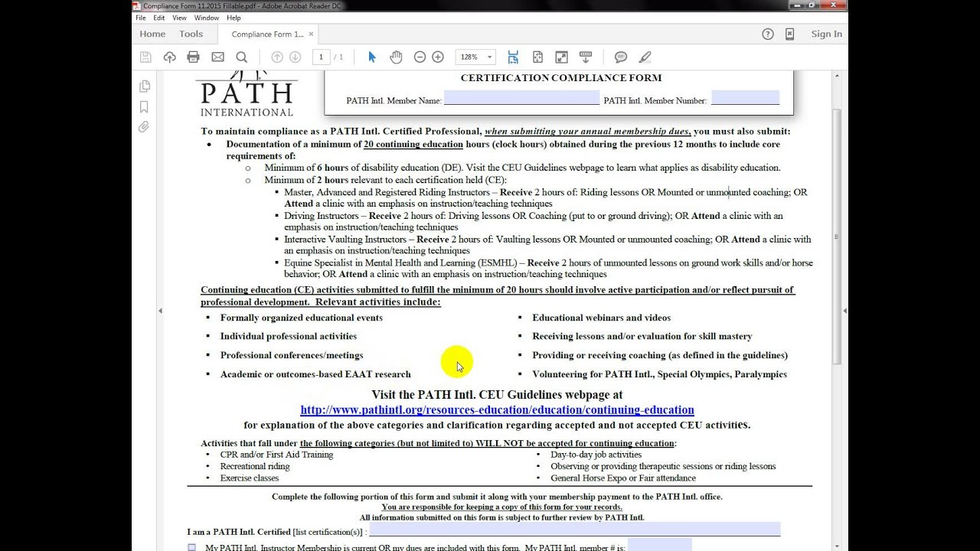Click the Save file icon
The width and height of the screenshot is (980, 551).
(x=145, y=57)
